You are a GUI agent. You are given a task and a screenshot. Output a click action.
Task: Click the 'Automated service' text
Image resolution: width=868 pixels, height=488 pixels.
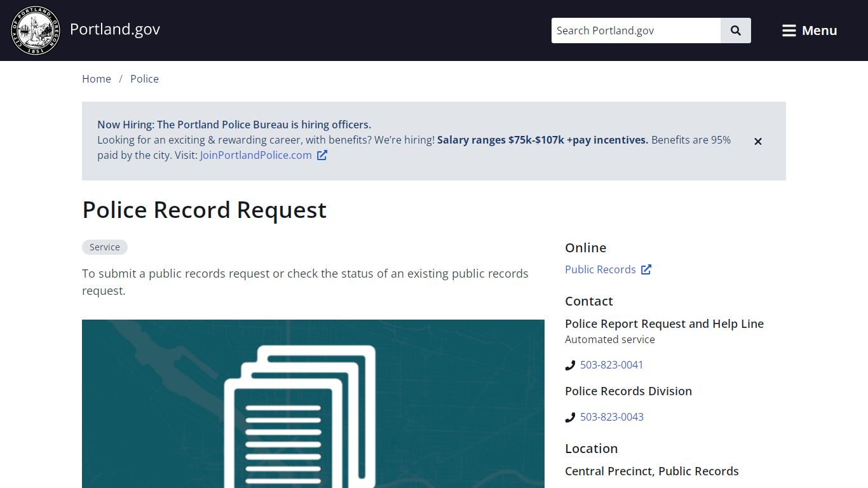click(610, 339)
